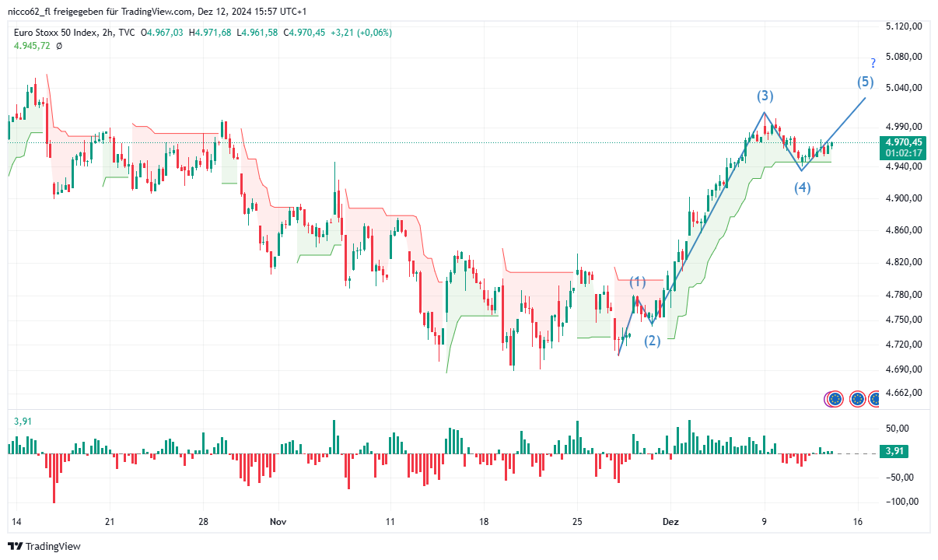Image resolution: width=938 pixels, height=560 pixels.
Task: Click the countdown timer 01:02:17
Action: 902,153
